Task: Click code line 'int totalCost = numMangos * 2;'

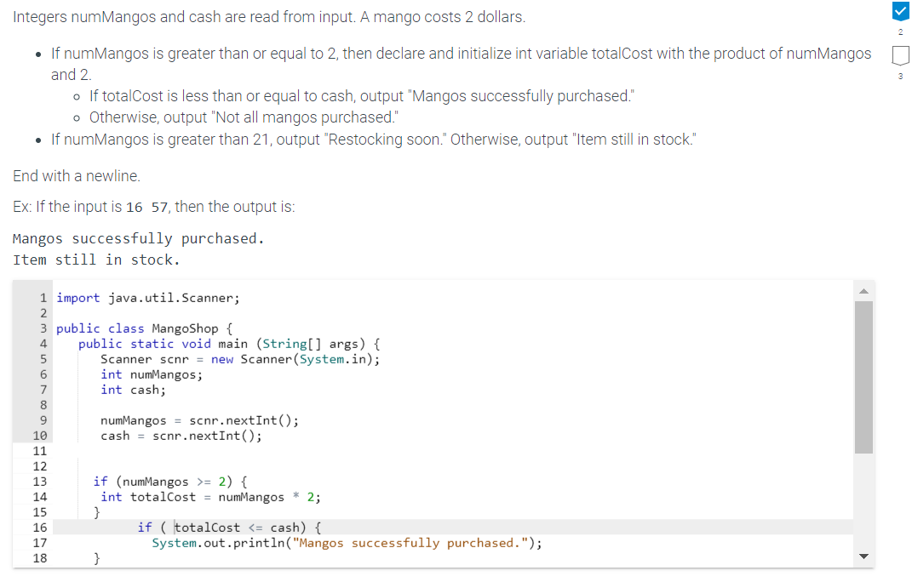Action: [x=210, y=497]
